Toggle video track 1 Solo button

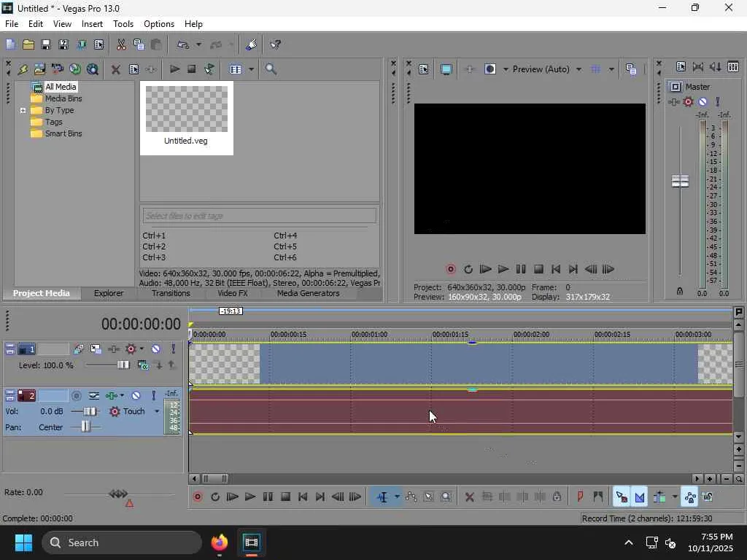(x=174, y=349)
